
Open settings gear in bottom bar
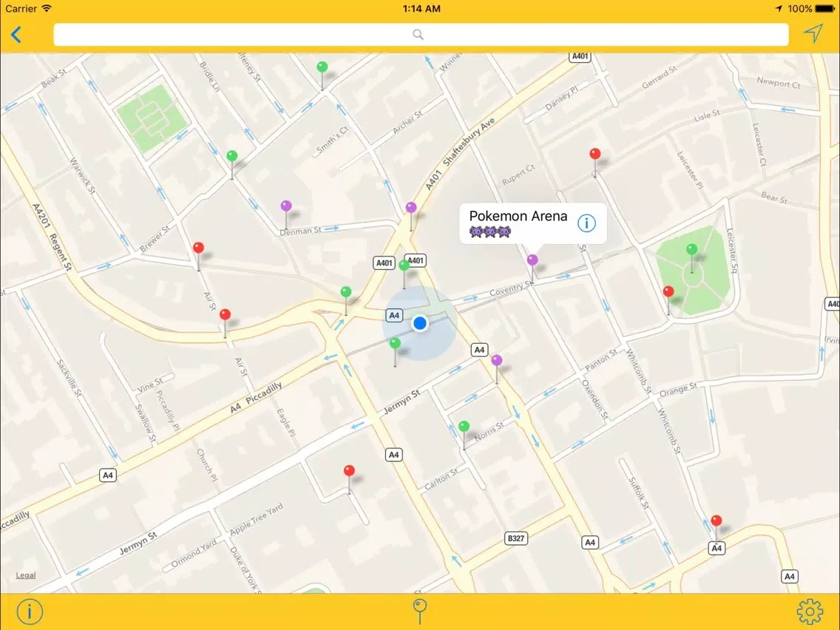[810, 612]
